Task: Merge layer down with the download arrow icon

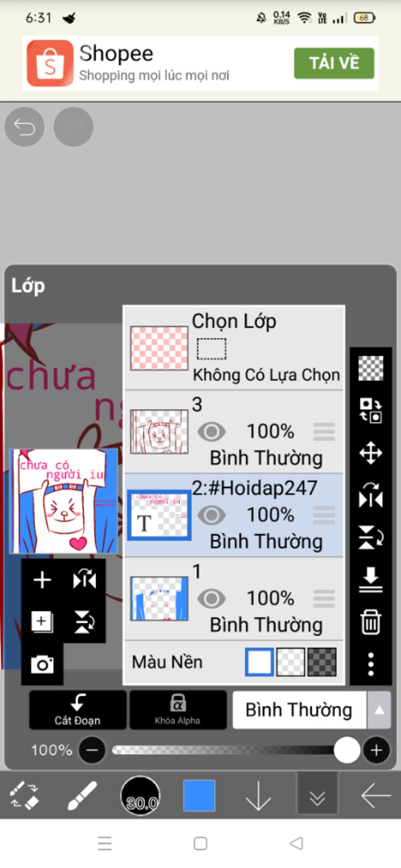Action: click(370, 579)
